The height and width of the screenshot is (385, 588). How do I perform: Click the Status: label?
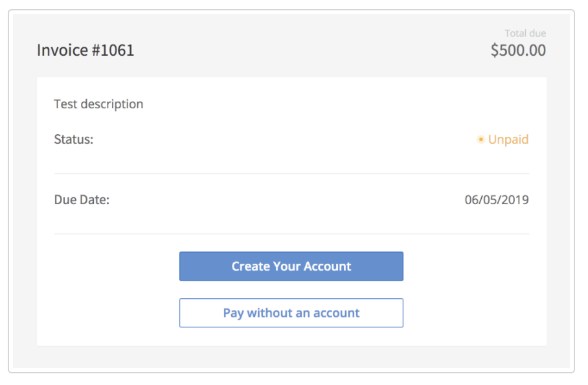click(x=74, y=139)
